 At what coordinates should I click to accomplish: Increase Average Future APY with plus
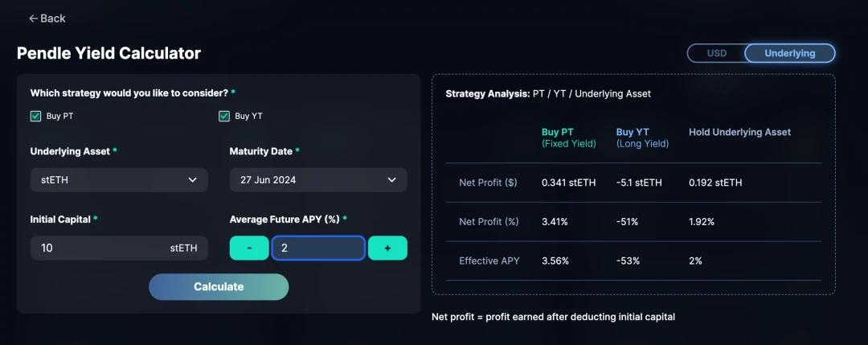pos(387,248)
